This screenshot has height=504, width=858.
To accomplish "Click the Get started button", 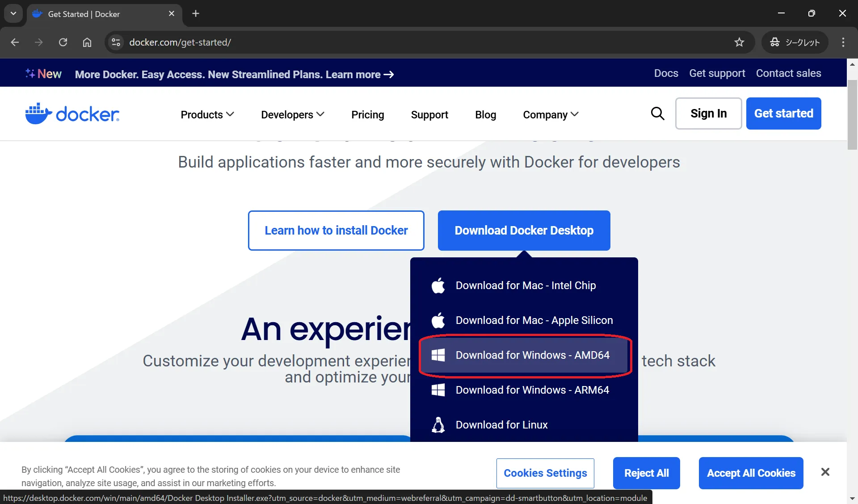I will 783,113.
